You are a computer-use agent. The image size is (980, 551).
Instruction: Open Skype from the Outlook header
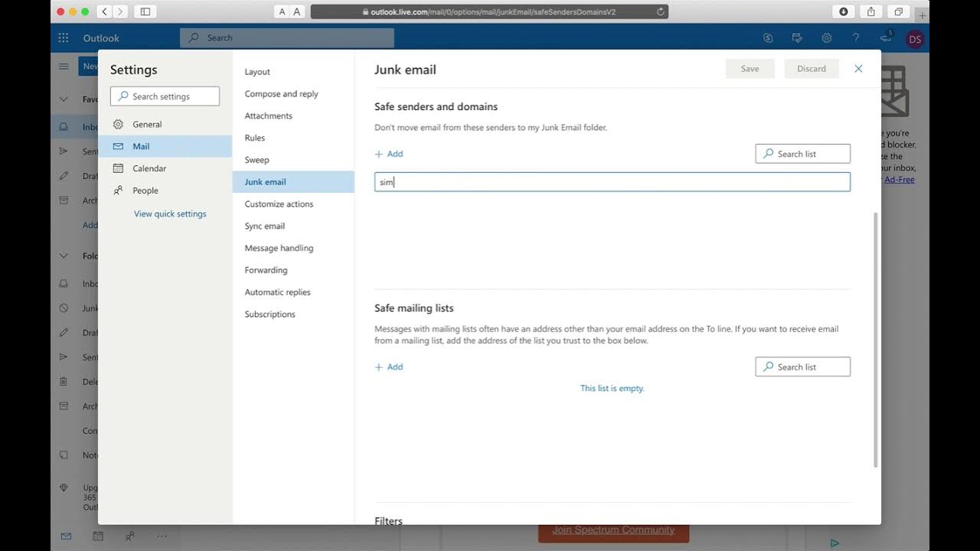click(x=769, y=37)
